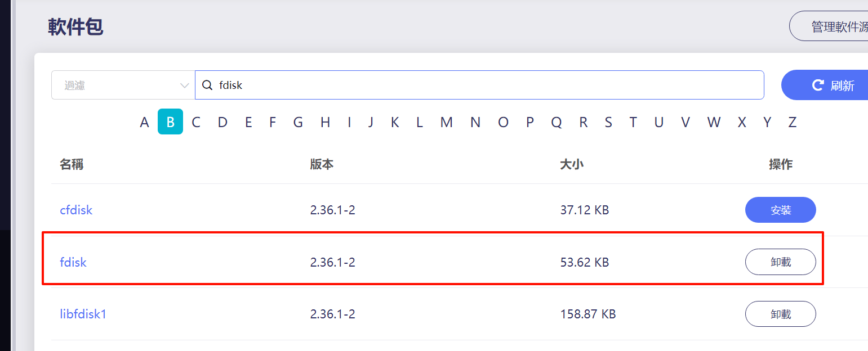This screenshot has width=868, height=351.
Task: Click the 大小 column header
Action: [572, 164]
